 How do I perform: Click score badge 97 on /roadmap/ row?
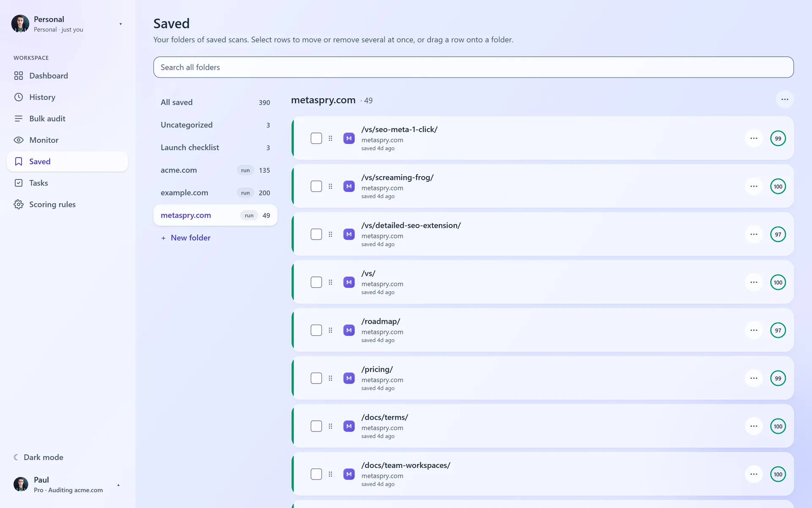778,330
